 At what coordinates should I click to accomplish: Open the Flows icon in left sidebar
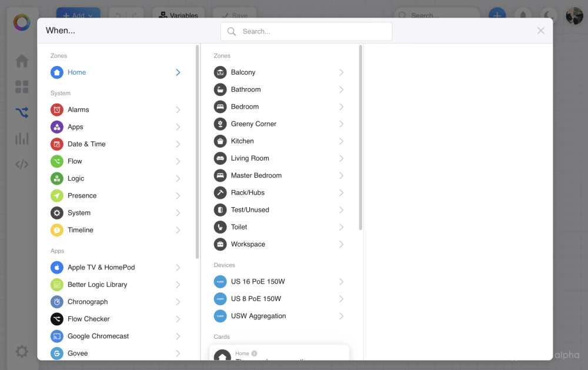[x=22, y=112]
